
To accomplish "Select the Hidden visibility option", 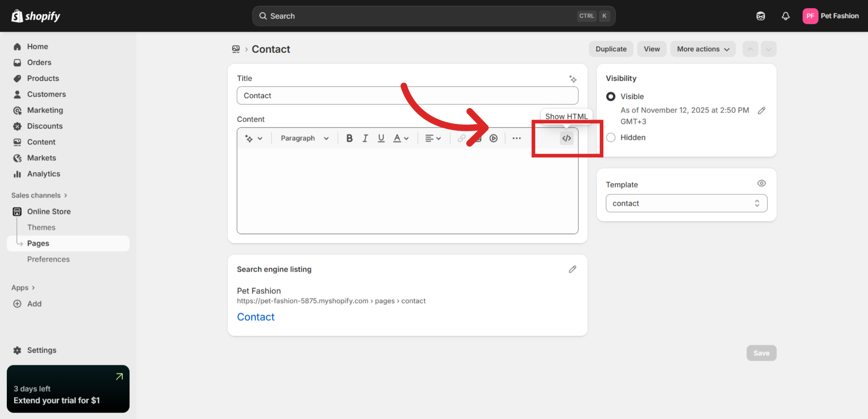I will coord(610,137).
